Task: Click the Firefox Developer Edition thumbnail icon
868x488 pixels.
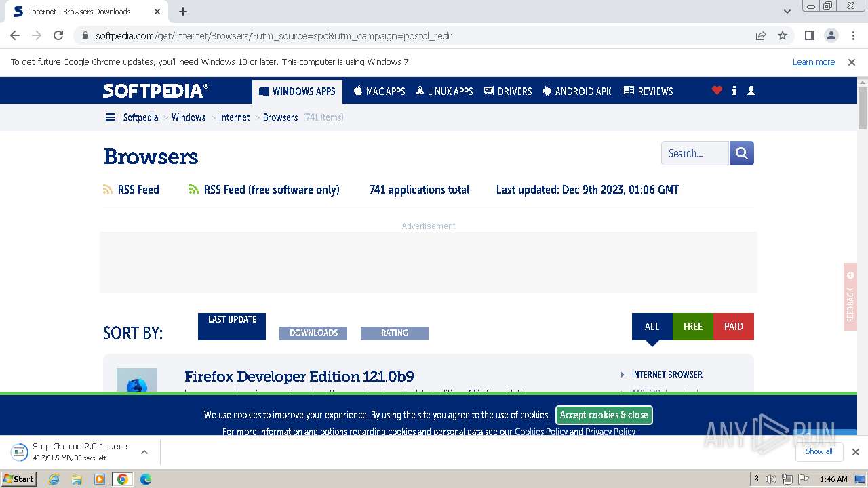Action: (x=137, y=380)
